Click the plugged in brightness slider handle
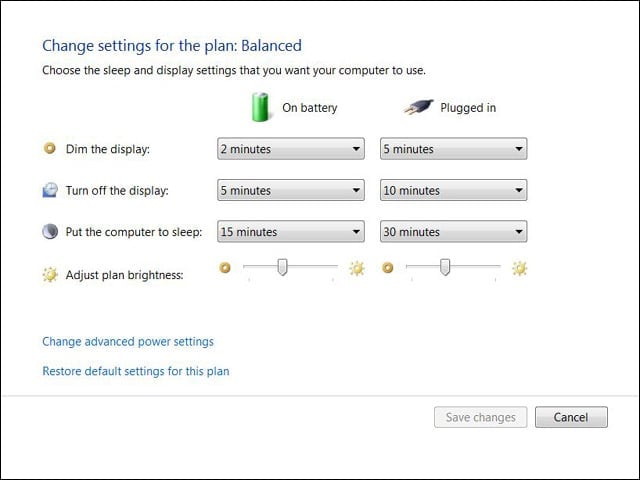 pyautogui.click(x=445, y=267)
